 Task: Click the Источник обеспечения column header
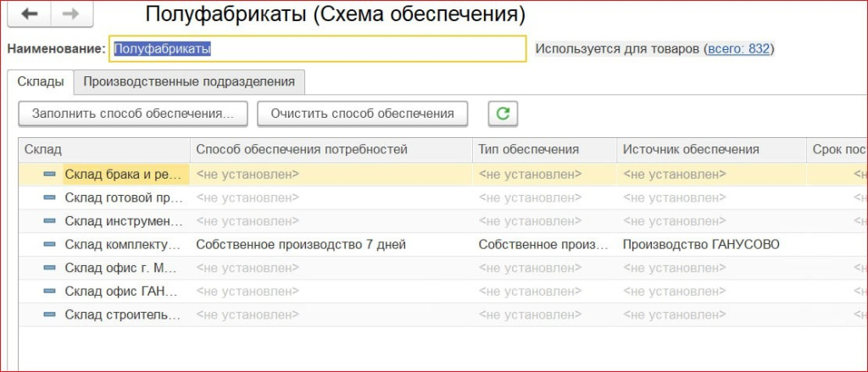pyautogui.click(x=691, y=149)
